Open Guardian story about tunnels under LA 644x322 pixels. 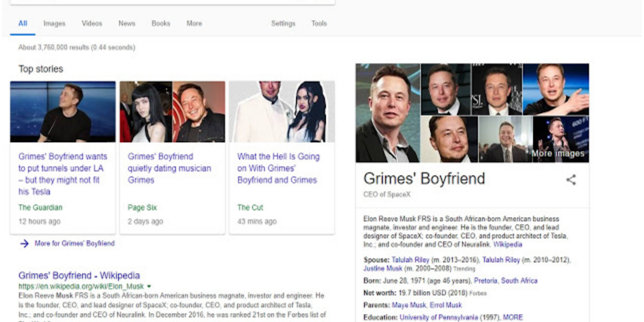coord(63,174)
